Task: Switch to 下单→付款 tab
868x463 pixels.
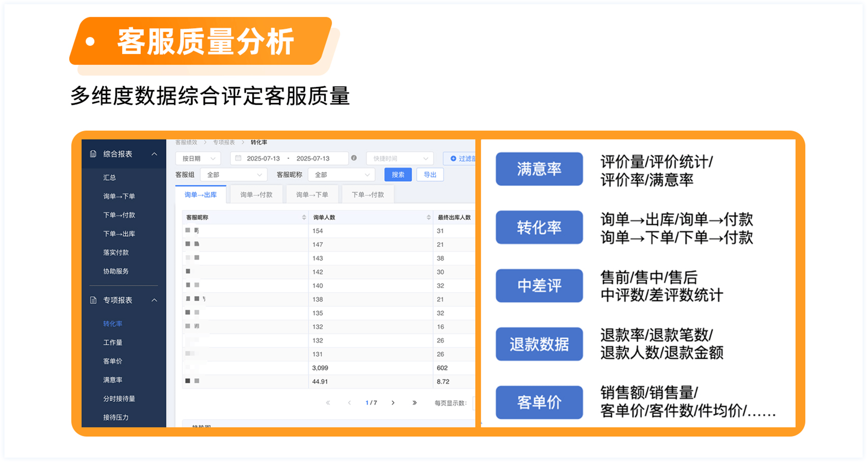Action: (x=368, y=195)
